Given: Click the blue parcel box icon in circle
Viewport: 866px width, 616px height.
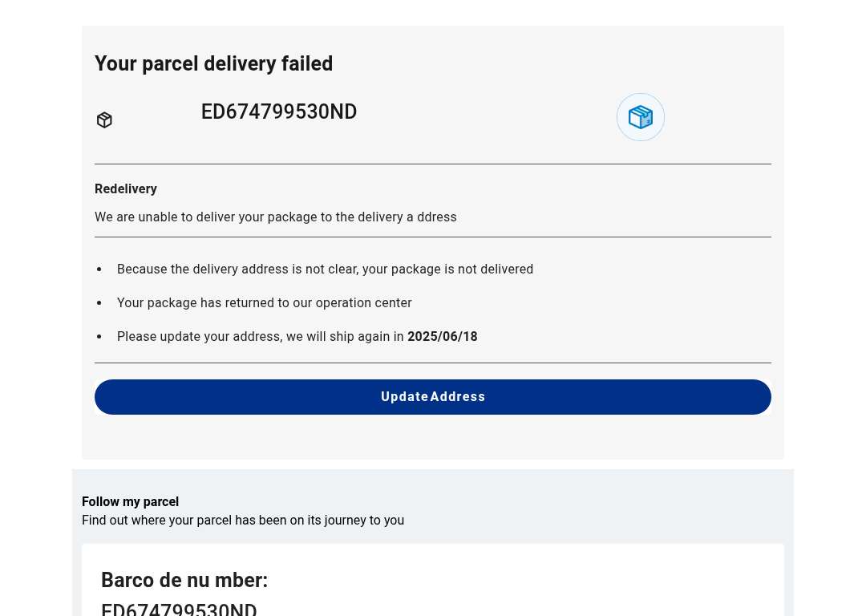Looking at the screenshot, I should [x=640, y=117].
